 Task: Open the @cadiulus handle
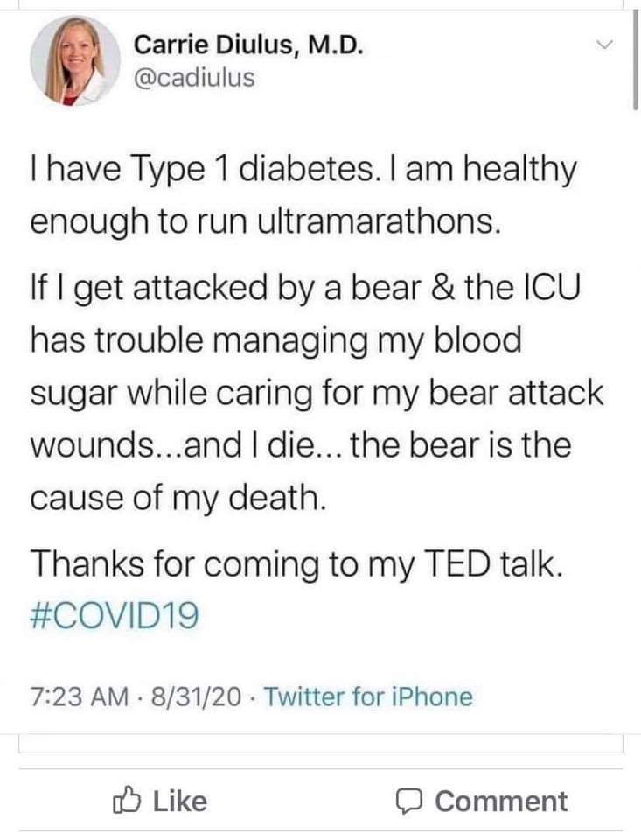point(194,78)
